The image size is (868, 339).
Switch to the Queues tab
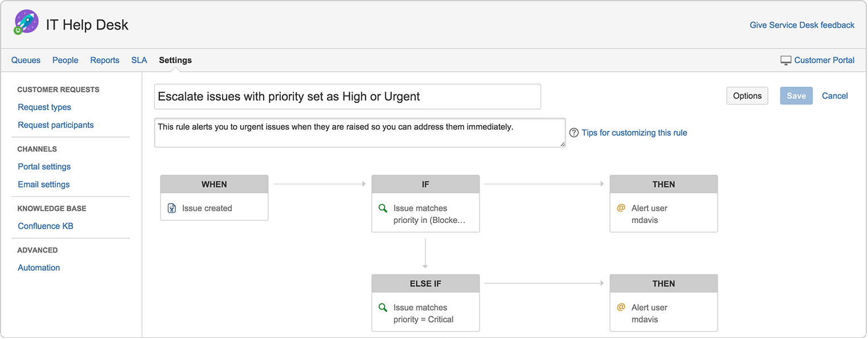(26, 60)
